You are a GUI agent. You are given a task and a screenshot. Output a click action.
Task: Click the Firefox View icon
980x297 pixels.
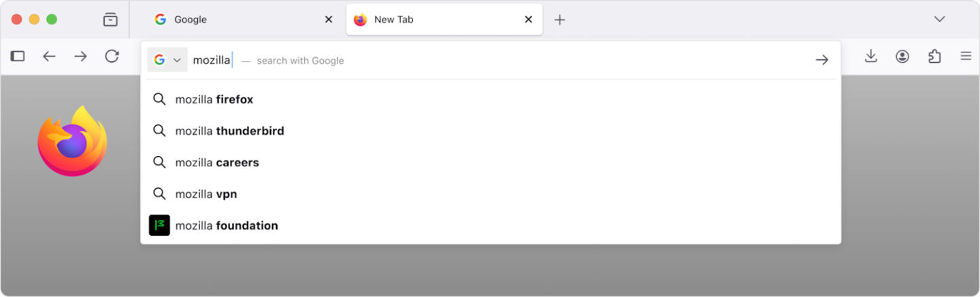click(x=110, y=20)
